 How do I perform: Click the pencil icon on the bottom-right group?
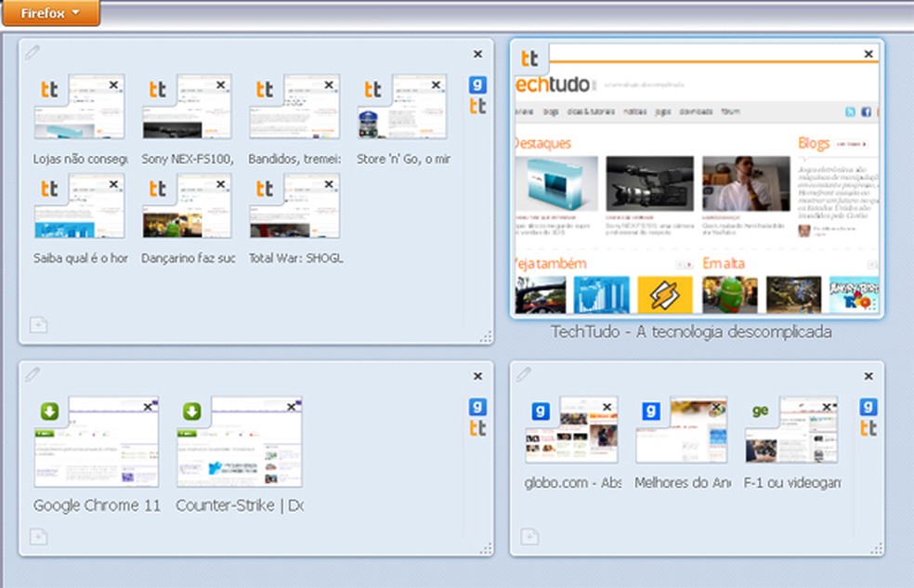(526, 375)
